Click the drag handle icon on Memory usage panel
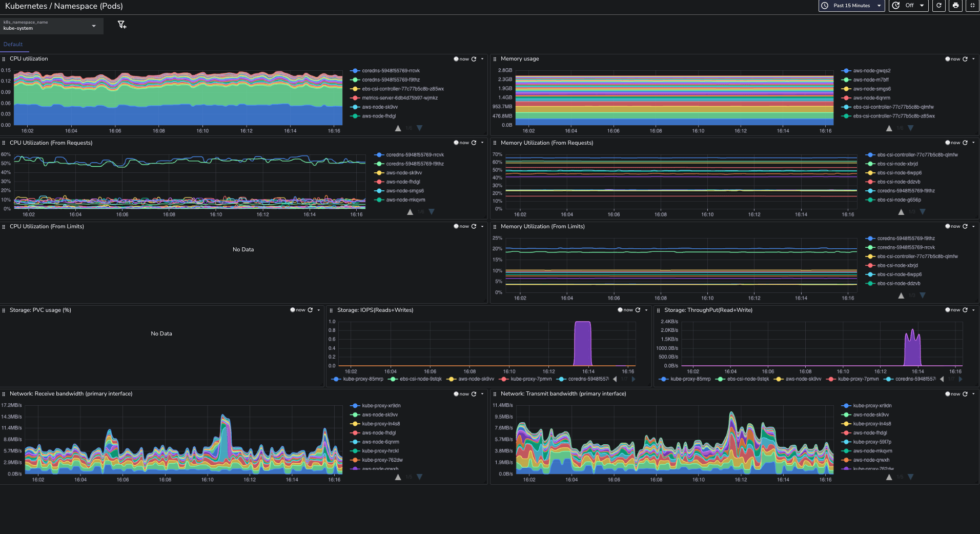Viewport: 980px width, 534px height. 494,59
